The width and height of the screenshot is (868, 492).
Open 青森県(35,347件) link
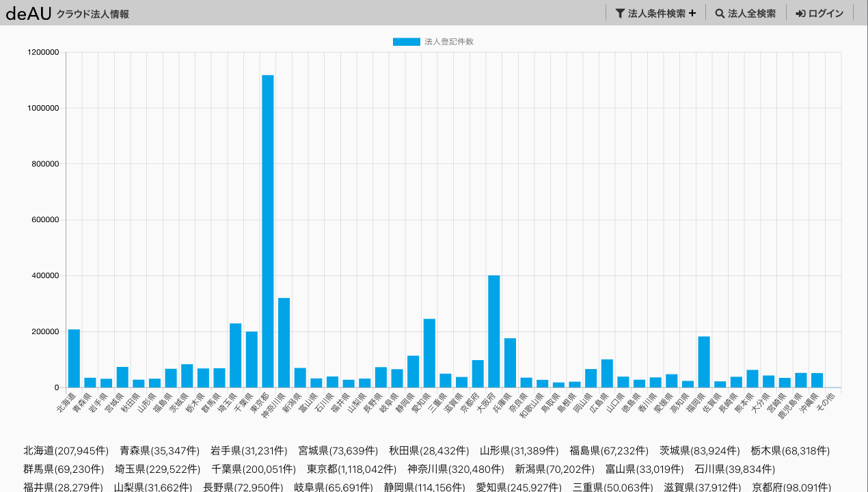click(x=160, y=451)
